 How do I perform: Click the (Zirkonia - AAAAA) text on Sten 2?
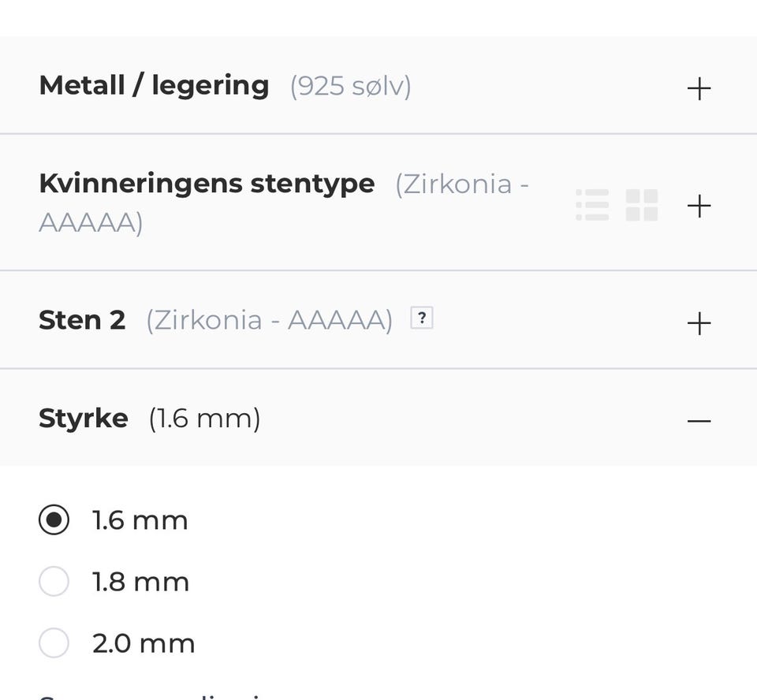pyautogui.click(x=269, y=320)
